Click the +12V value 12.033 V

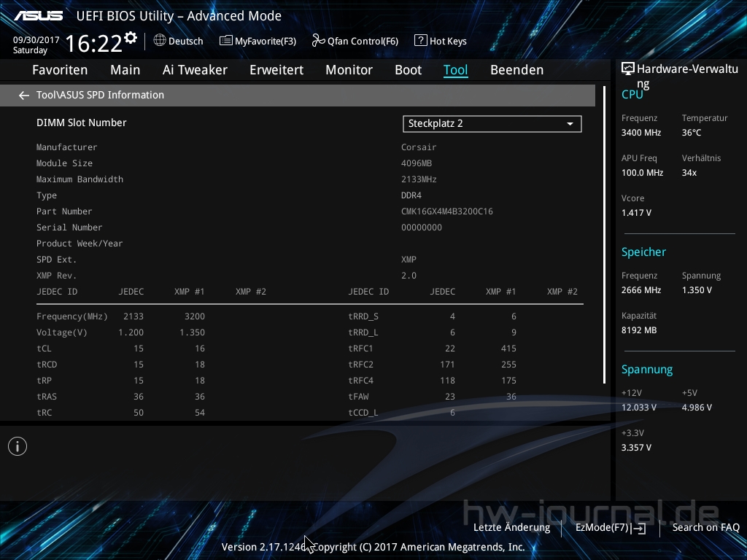click(x=639, y=408)
